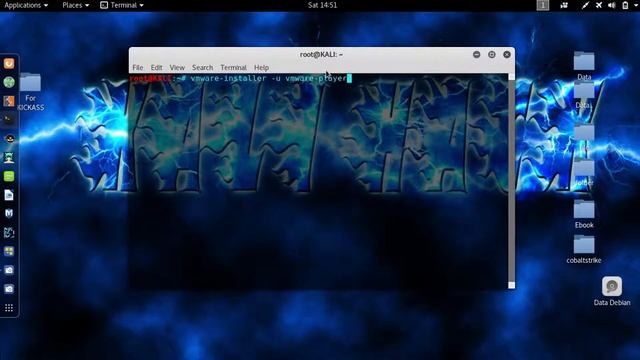Screen dimensions: 640x360
Task: Open the Terminal icon in the dock
Action: pyautogui.click(x=9, y=119)
